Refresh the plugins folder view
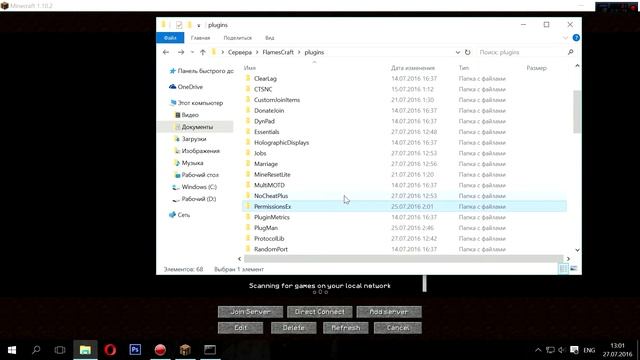 pos(467,52)
